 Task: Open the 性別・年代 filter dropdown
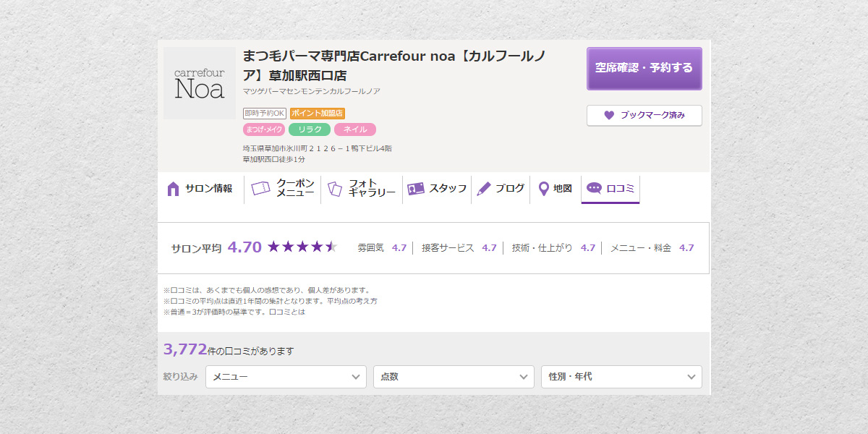pos(621,377)
